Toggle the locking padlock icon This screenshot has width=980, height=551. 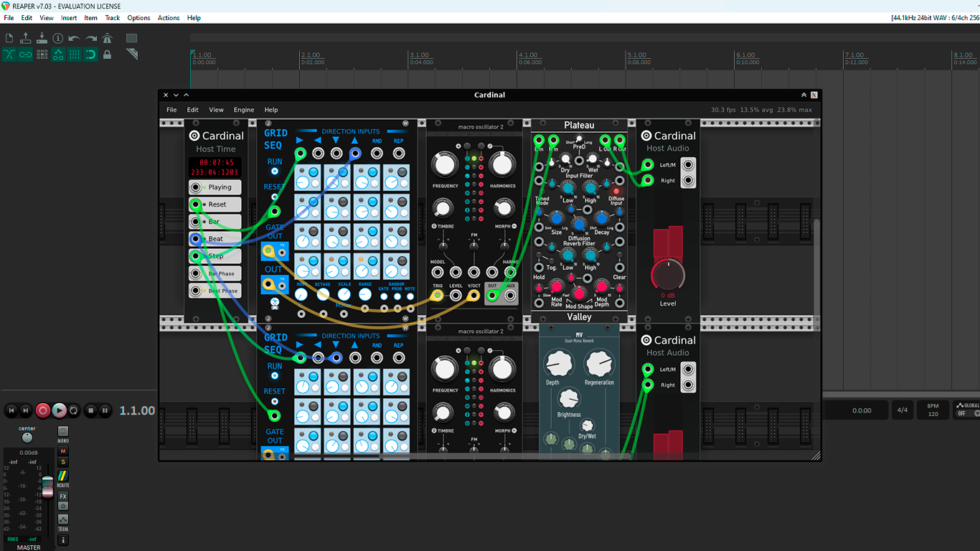coord(107,55)
